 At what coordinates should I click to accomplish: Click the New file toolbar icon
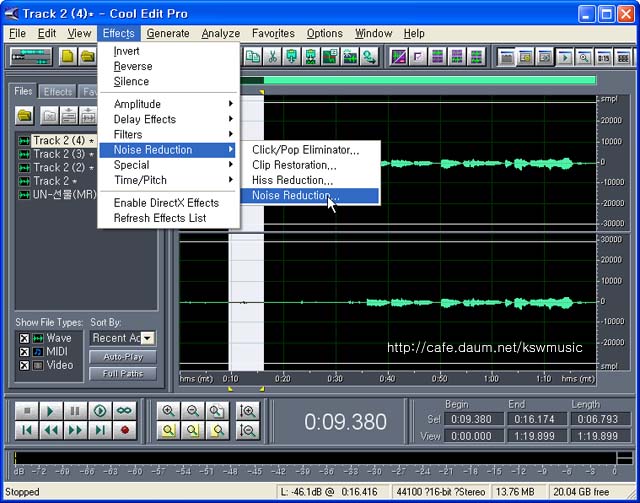click(x=68, y=57)
